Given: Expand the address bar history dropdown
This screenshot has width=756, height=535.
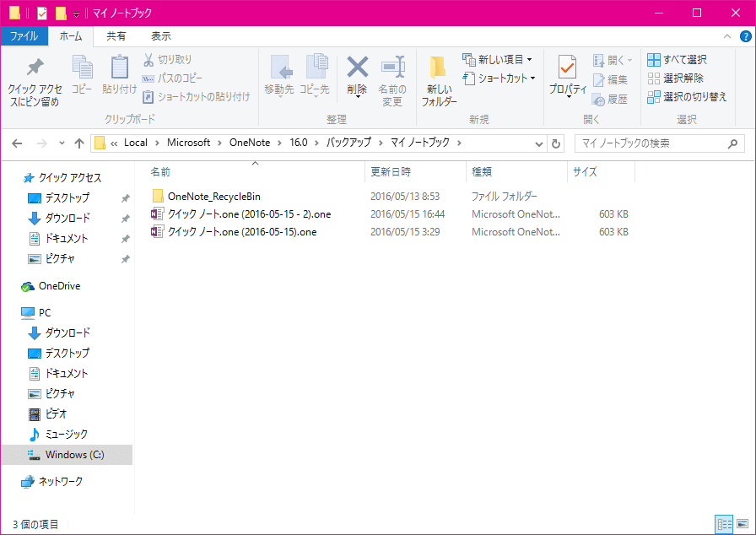Looking at the screenshot, I should (x=539, y=143).
